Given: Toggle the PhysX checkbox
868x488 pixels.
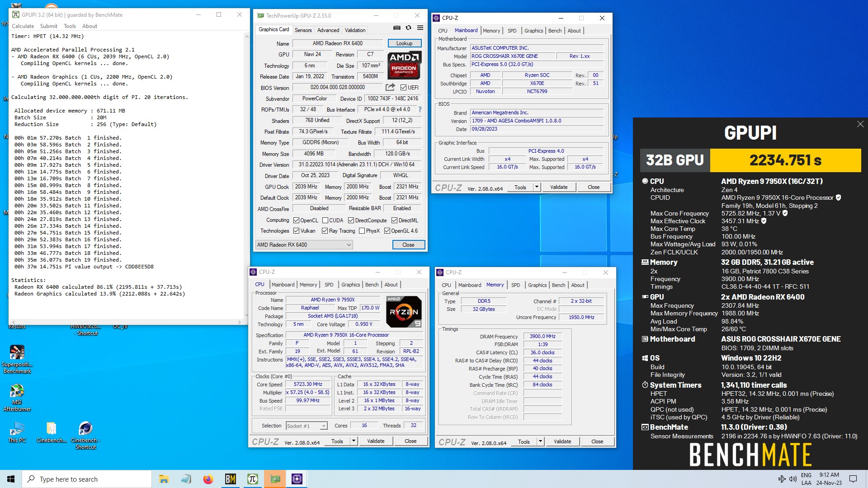Looking at the screenshot, I should click(x=362, y=231).
